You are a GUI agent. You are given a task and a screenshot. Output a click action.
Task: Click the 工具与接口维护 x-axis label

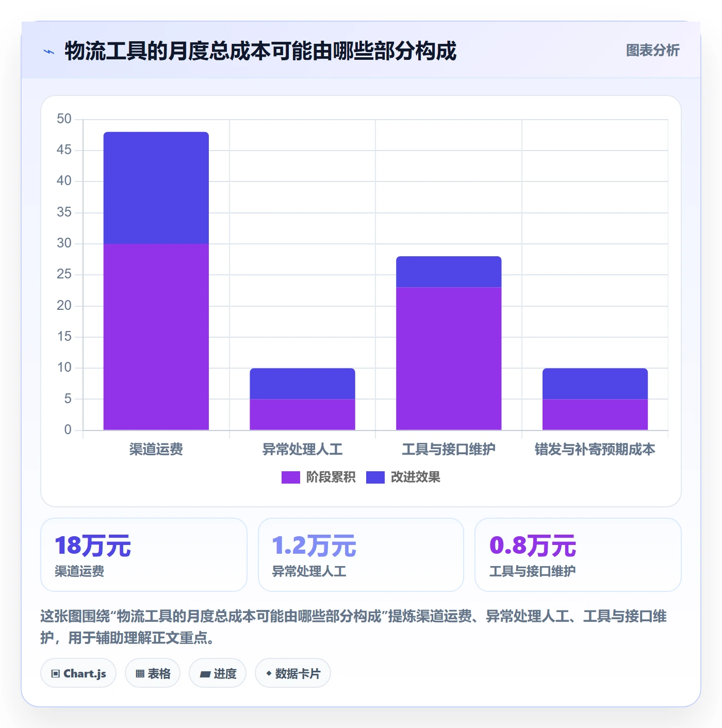click(x=449, y=450)
